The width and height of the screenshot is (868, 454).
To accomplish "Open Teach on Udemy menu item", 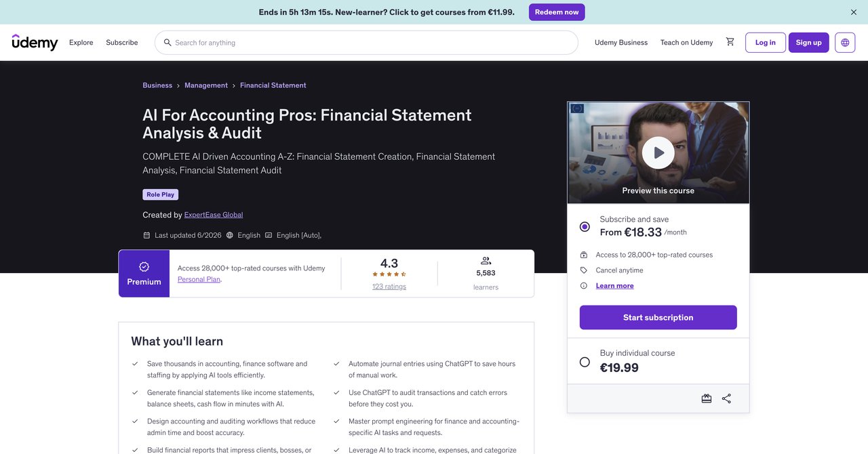I will [x=686, y=43].
